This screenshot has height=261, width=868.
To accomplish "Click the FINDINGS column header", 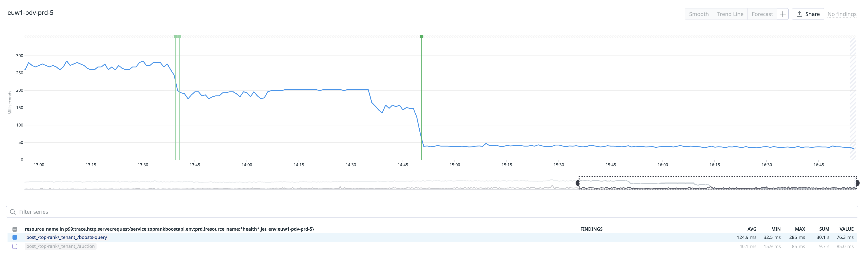I will 591,229.
